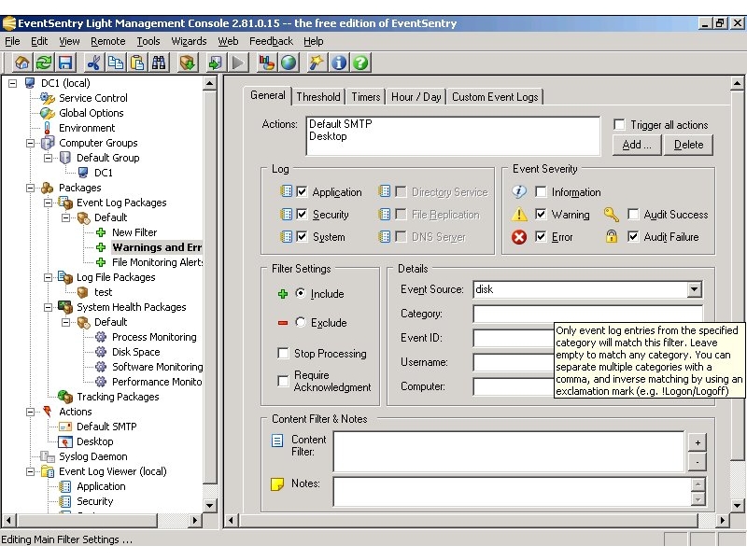Collapse the DC1 (local) root node
747x560 pixels.
(13, 83)
